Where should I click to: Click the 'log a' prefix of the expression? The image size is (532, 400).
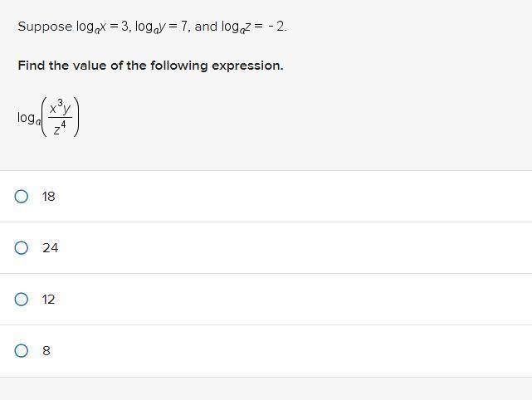click(29, 118)
